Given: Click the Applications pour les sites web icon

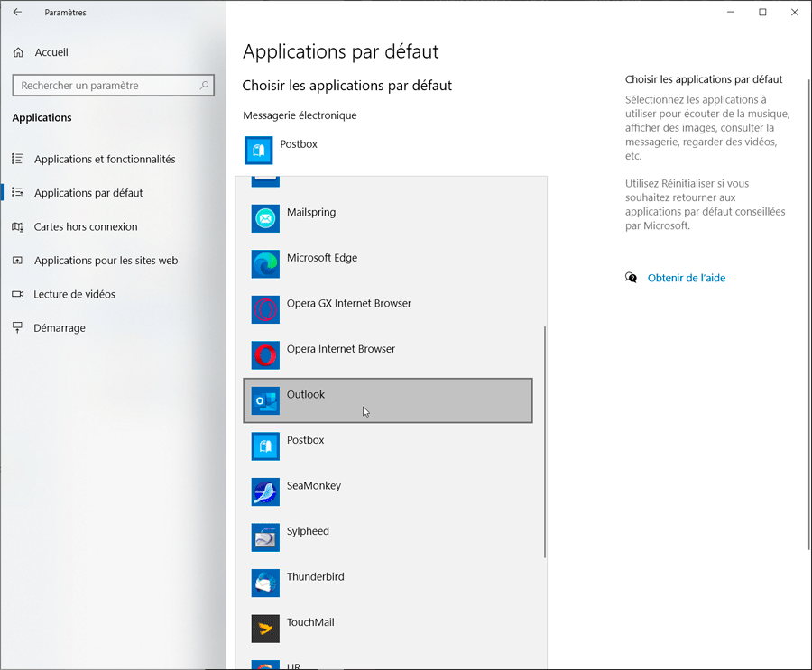Looking at the screenshot, I should (x=17, y=260).
